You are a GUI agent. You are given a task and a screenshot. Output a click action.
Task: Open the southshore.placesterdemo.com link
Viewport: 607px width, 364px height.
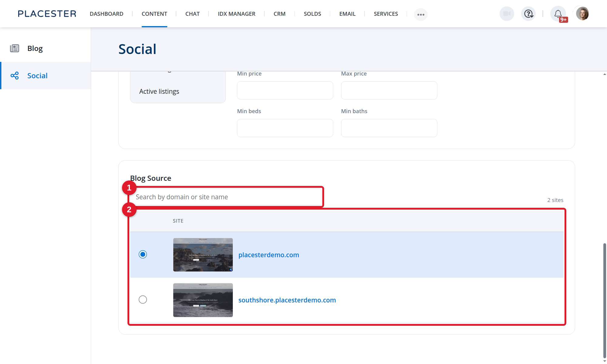[x=287, y=300]
